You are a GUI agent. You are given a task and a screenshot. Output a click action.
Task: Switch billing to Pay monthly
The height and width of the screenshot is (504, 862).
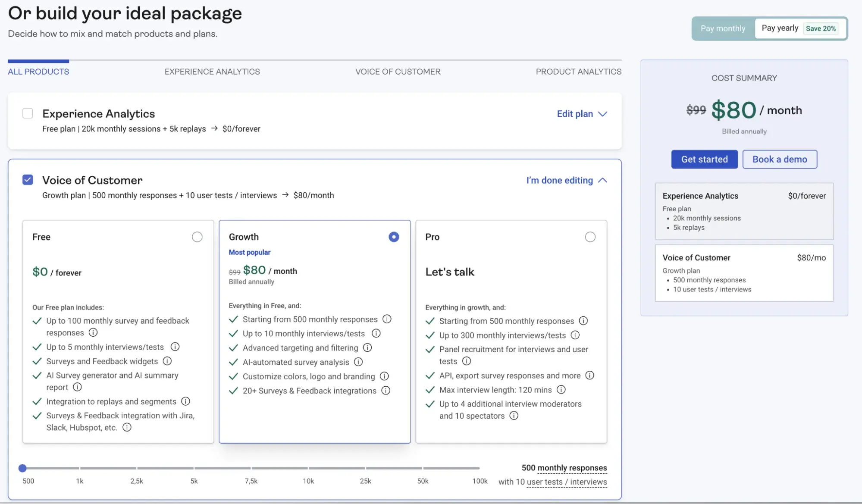coord(723,28)
